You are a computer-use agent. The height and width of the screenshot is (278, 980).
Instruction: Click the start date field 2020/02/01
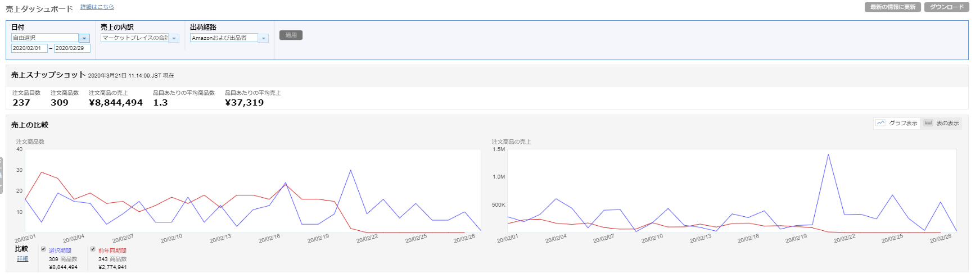[x=29, y=48]
